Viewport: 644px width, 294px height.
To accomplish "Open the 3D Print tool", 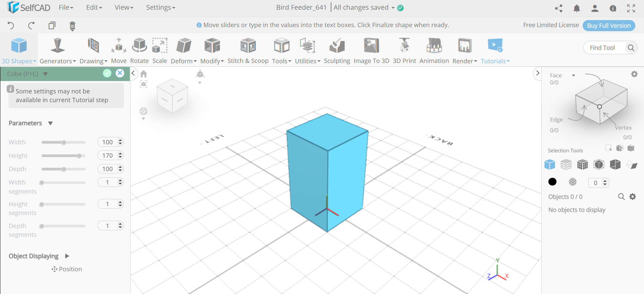I will tap(404, 51).
